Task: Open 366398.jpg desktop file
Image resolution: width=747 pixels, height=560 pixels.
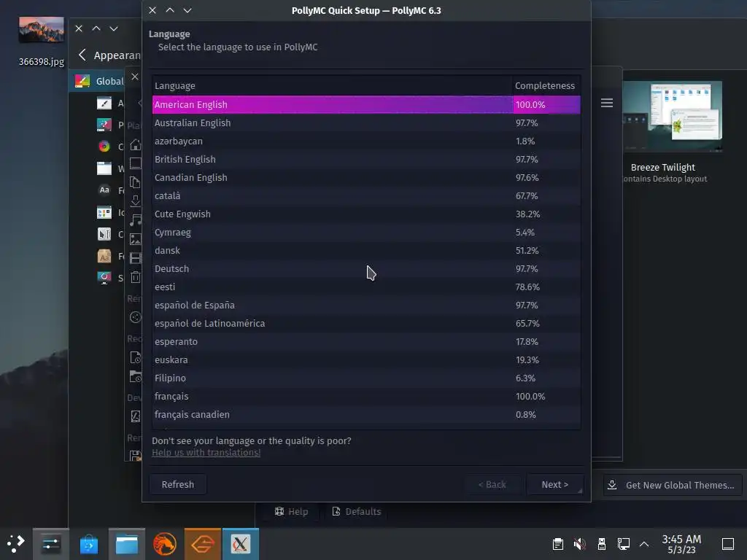Action: tap(41, 42)
